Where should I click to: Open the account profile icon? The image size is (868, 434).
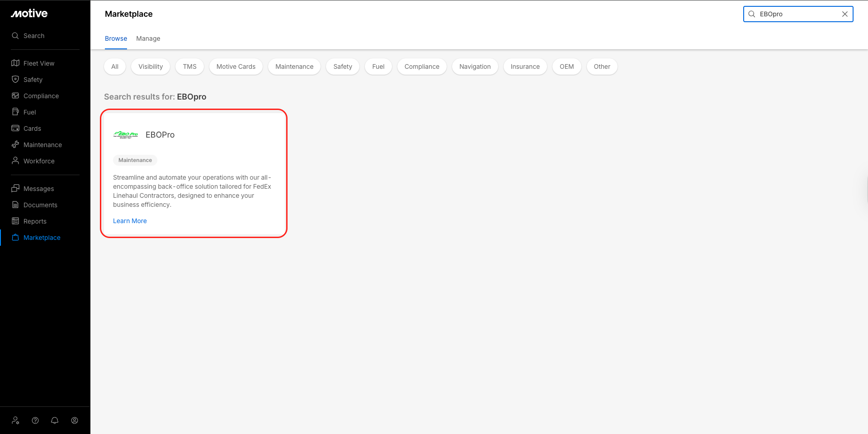75,420
